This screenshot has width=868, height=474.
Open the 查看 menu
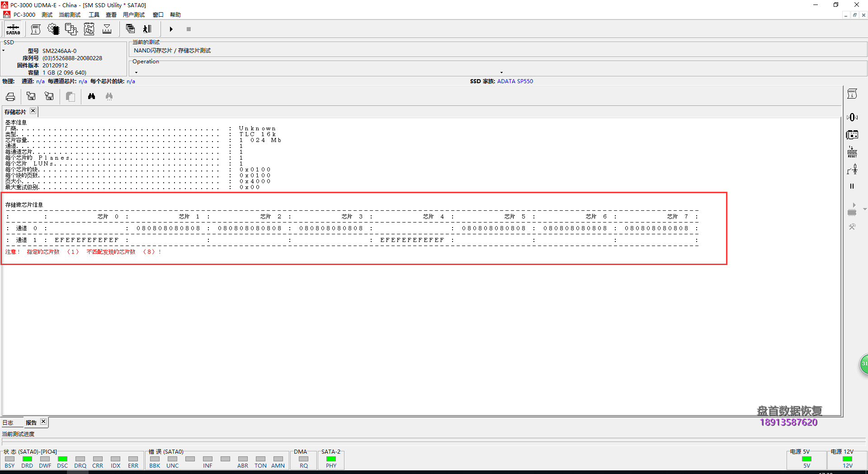click(111, 14)
